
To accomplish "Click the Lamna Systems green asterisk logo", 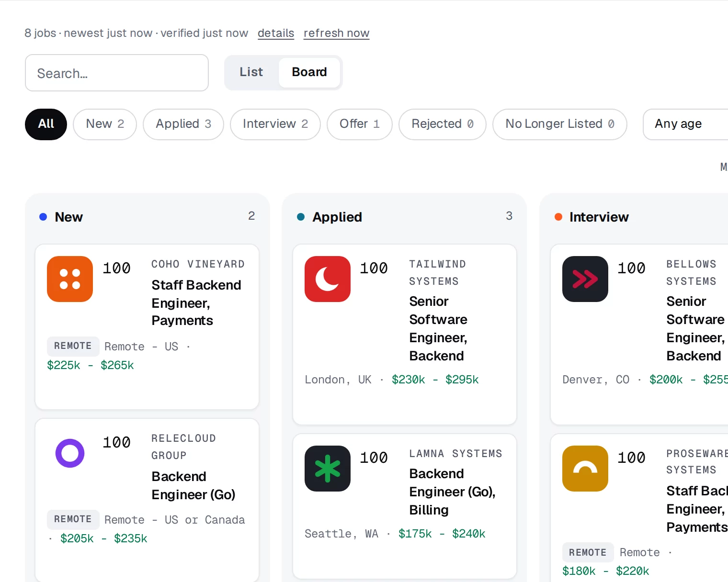I will [x=328, y=469].
